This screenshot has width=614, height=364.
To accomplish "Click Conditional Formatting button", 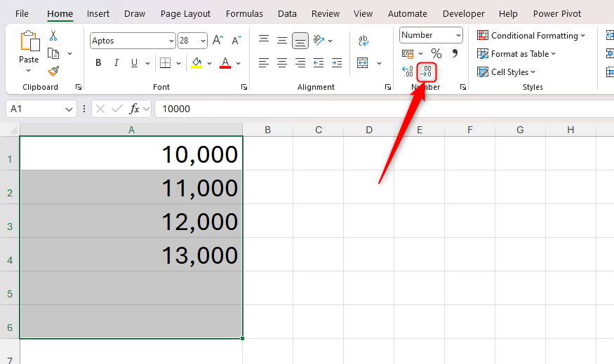I will click(531, 35).
